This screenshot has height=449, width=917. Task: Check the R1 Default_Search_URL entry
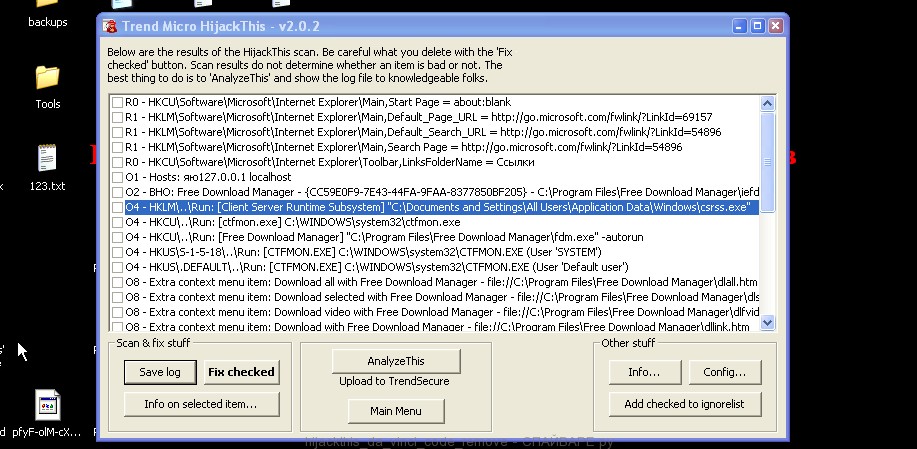pos(118,132)
